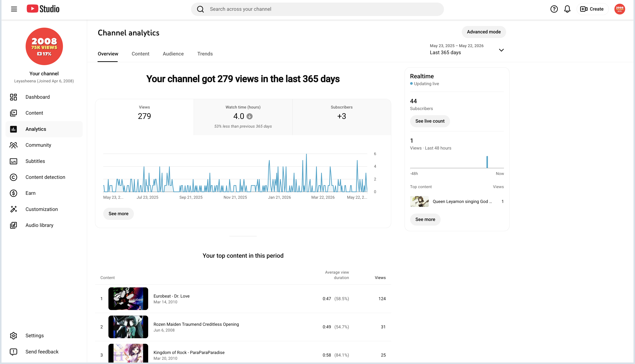Open Send feedback from the sidebar
This screenshot has height=364, width=635.
[44, 352]
